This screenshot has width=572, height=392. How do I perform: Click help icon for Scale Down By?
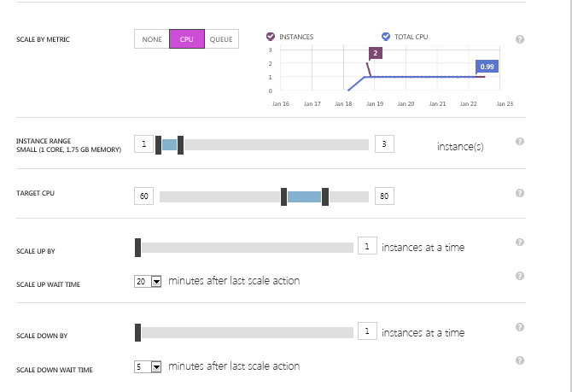pos(520,328)
